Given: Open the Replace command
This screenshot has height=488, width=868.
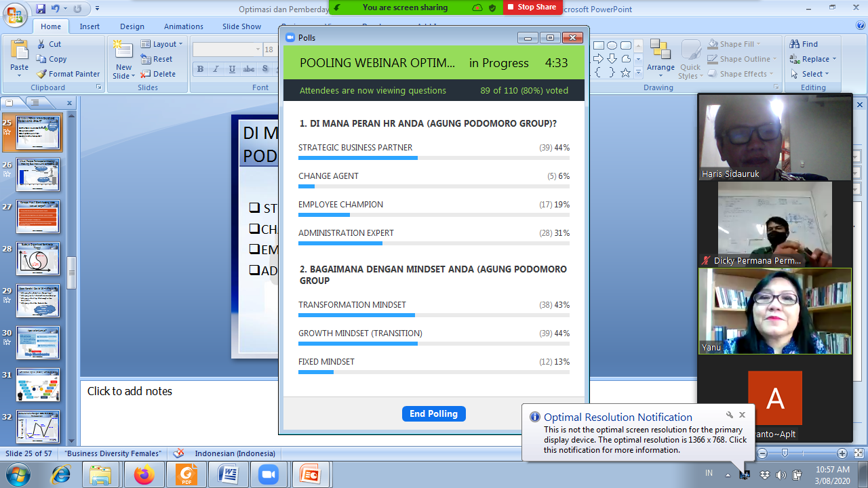Looking at the screenshot, I should [813, 59].
